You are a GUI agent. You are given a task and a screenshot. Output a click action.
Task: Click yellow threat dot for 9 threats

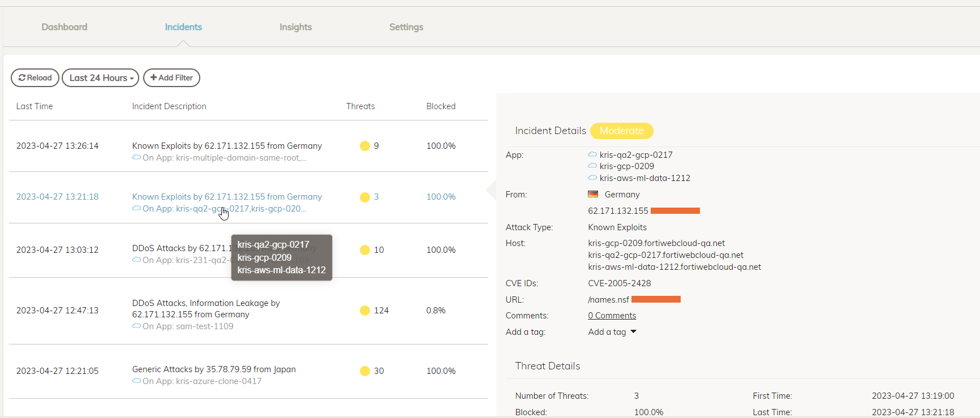pyautogui.click(x=365, y=146)
